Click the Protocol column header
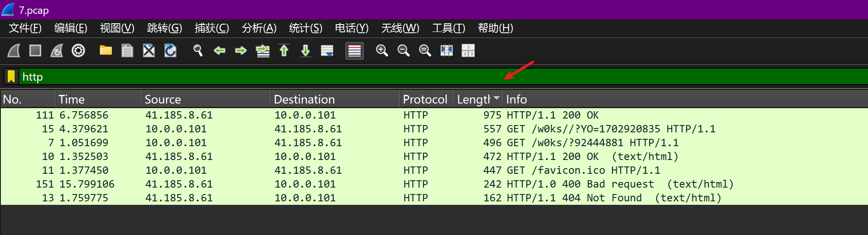The height and width of the screenshot is (235, 868). (425, 100)
